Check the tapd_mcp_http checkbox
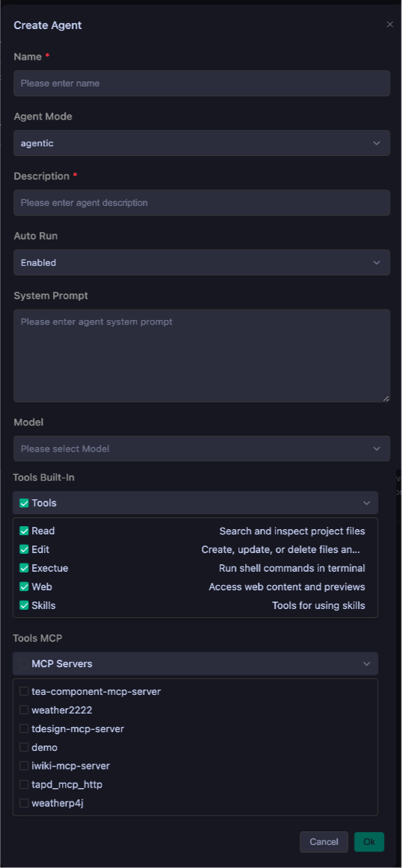The height and width of the screenshot is (868, 402). click(x=24, y=784)
